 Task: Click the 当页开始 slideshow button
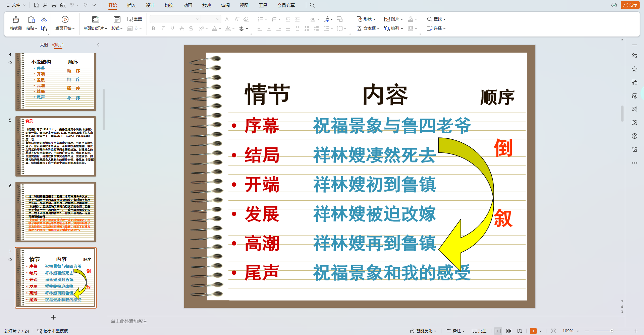pos(65,23)
